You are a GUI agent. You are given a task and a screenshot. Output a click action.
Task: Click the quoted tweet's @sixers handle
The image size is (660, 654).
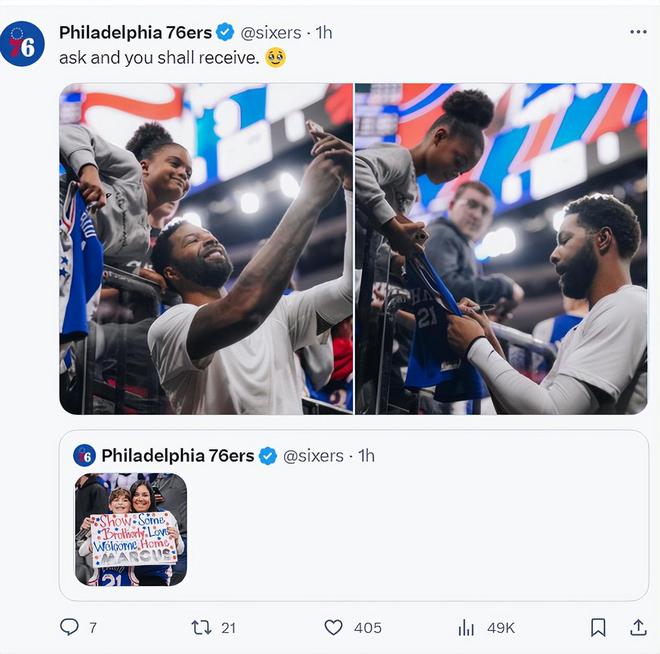point(314,456)
